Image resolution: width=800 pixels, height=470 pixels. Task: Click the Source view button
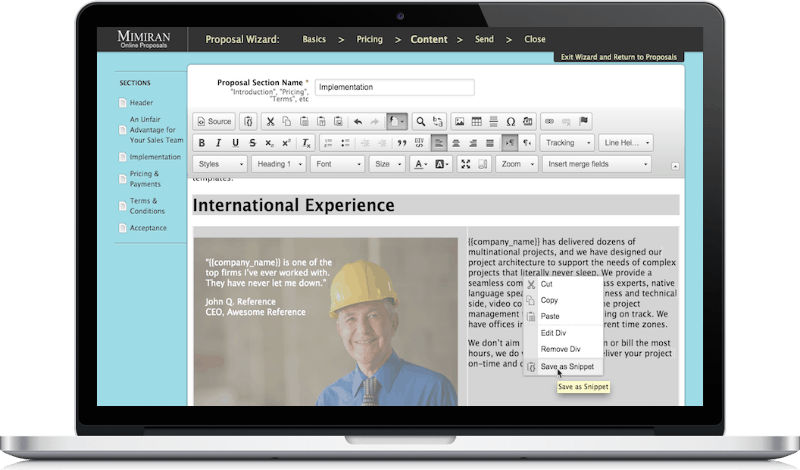[214, 121]
